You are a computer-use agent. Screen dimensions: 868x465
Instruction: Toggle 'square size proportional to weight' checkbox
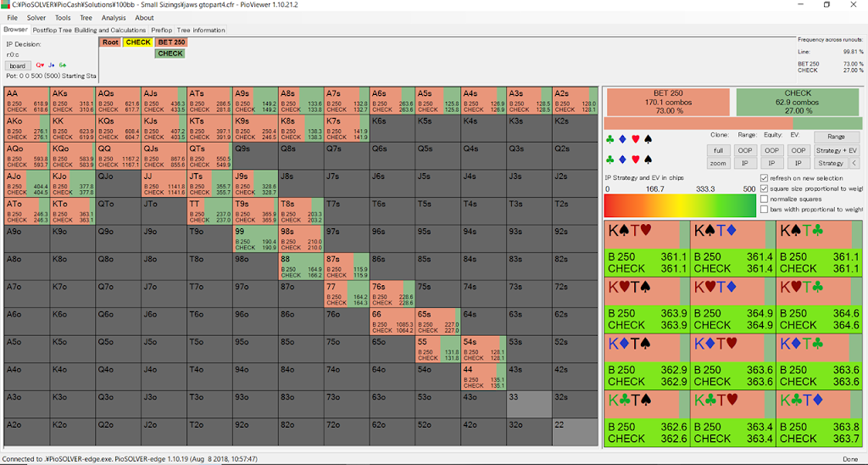pos(764,188)
